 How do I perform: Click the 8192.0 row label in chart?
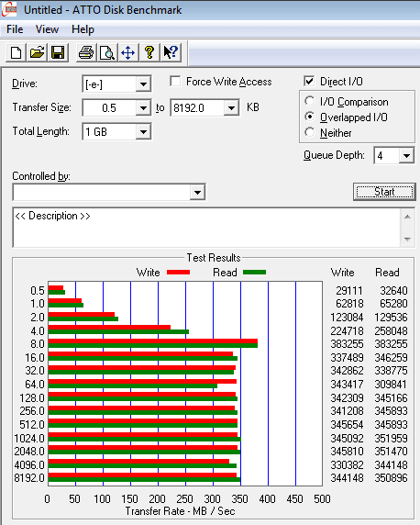click(x=29, y=478)
